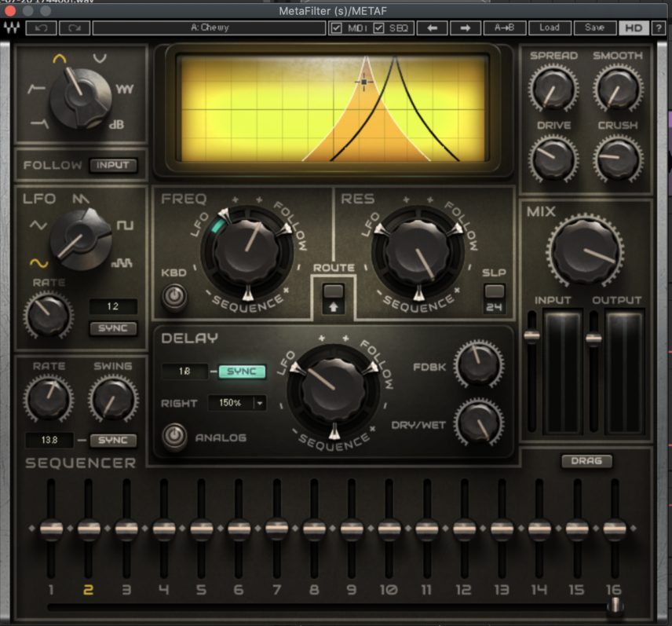Select the dB filter type label
The image size is (672, 626).
pos(116,125)
